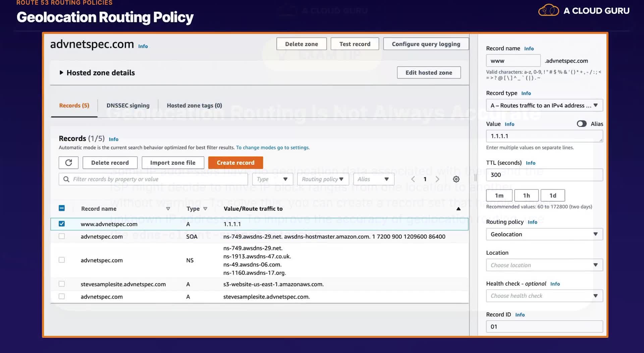Switch to the DNSSEC signing tab

(128, 105)
